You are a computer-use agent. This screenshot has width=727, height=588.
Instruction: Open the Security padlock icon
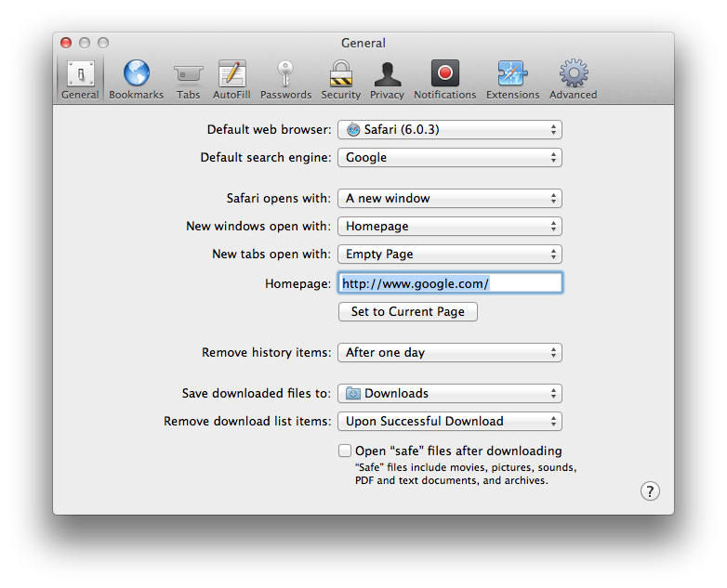tap(341, 79)
